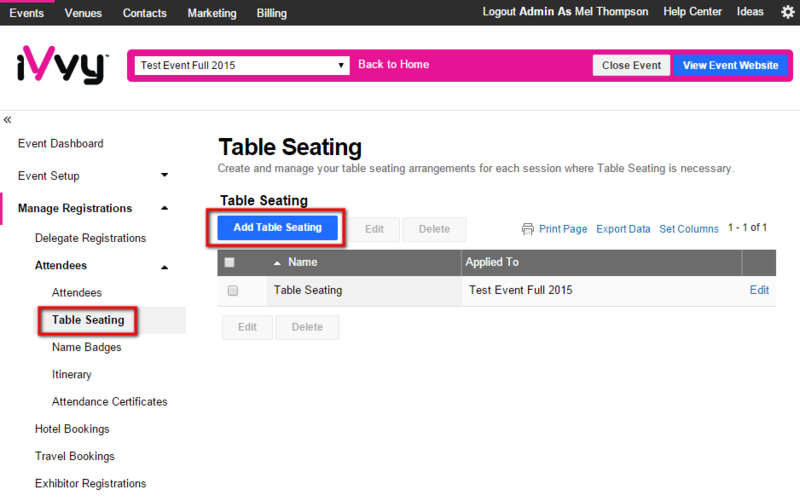Open the settings gear icon

(788, 12)
